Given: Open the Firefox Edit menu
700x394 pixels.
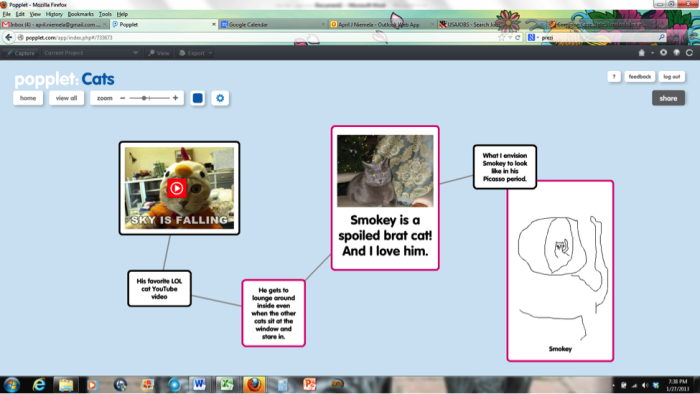Looking at the screenshot, I should pos(20,14).
